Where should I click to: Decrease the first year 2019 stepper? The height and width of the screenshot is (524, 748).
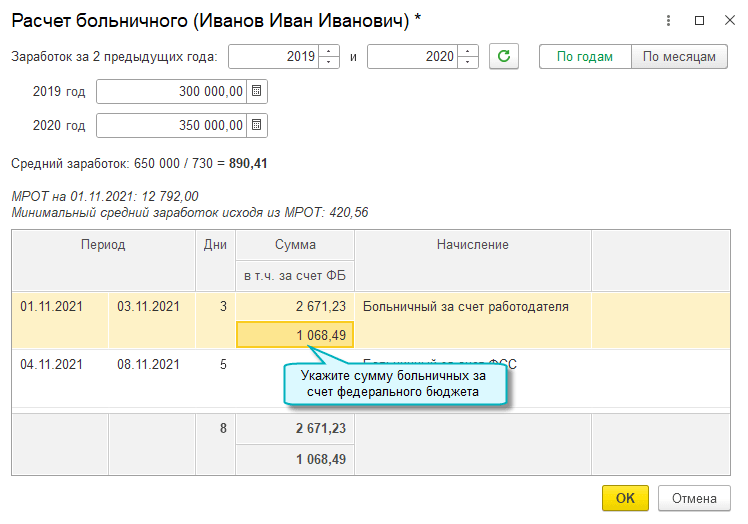coord(329,63)
